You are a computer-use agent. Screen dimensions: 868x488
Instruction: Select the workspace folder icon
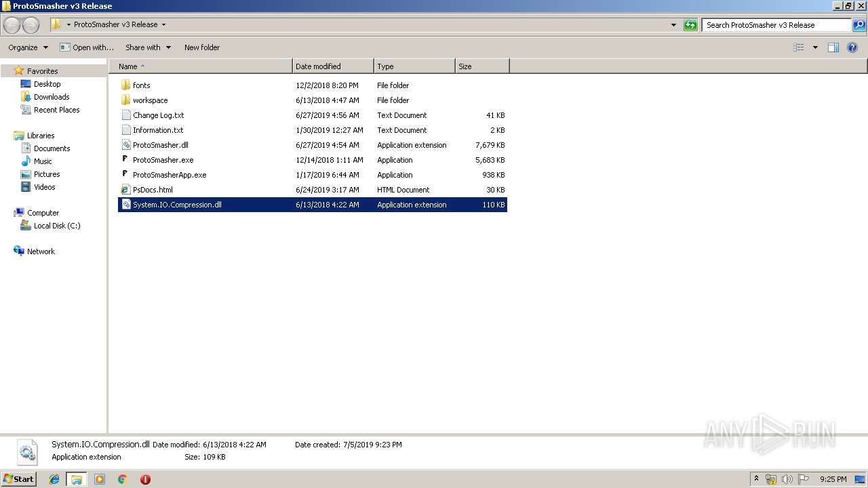pyautogui.click(x=125, y=100)
